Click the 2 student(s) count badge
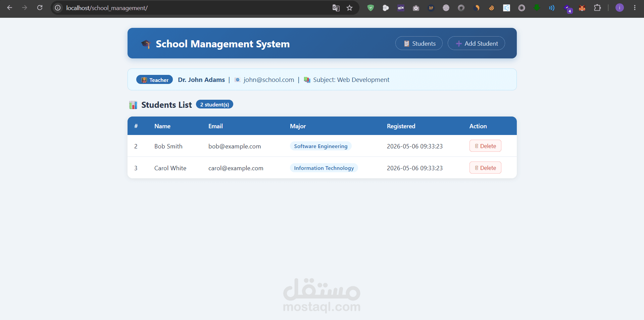 [214, 104]
